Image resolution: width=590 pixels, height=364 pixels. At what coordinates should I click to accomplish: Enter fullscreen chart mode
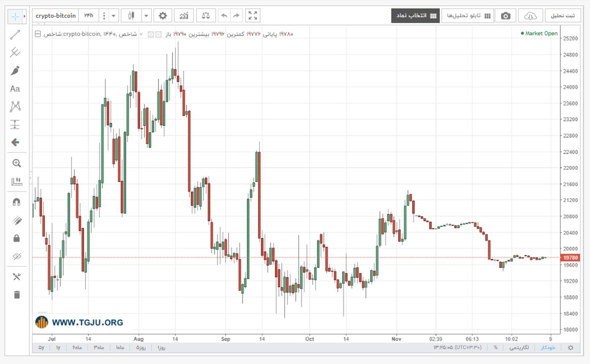253,16
